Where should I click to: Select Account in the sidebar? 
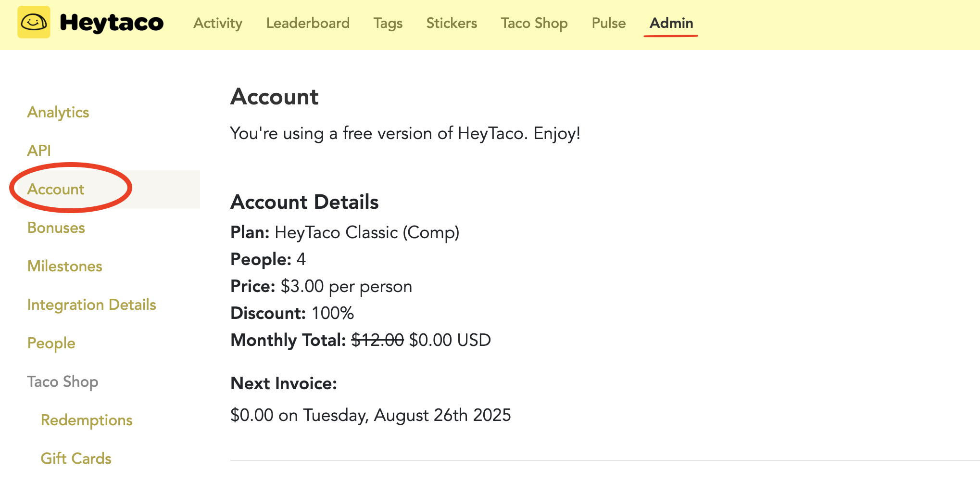(56, 189)
